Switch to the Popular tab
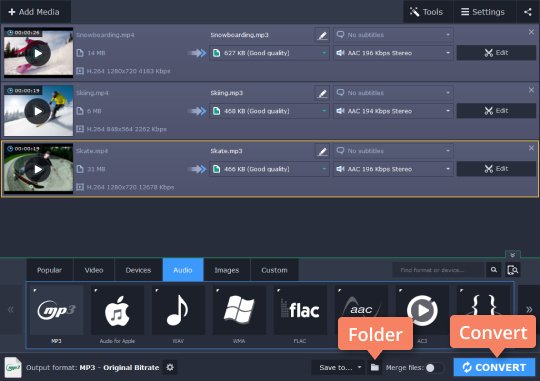 50,270
